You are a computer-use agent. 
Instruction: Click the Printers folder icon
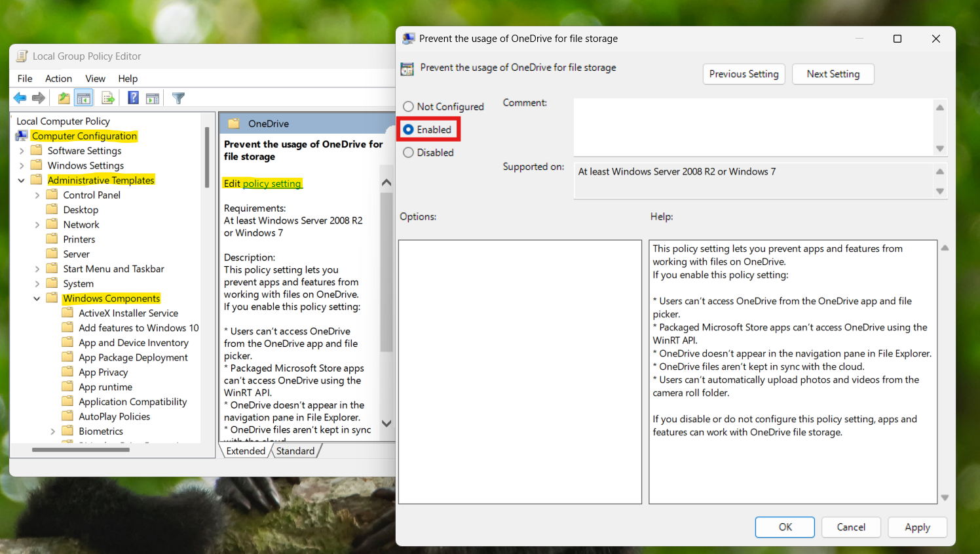52,239
